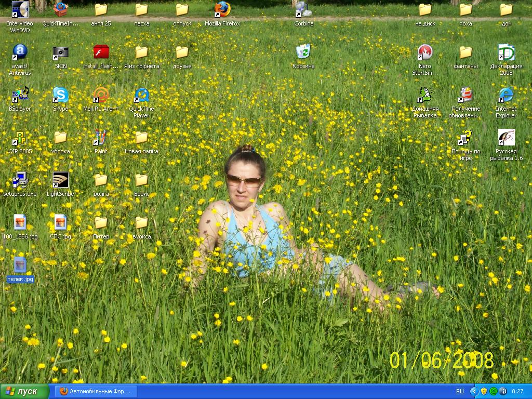Click the taskbar clock showing 8:27
This screenshot has height=399, width=532.
pos(517,391)
